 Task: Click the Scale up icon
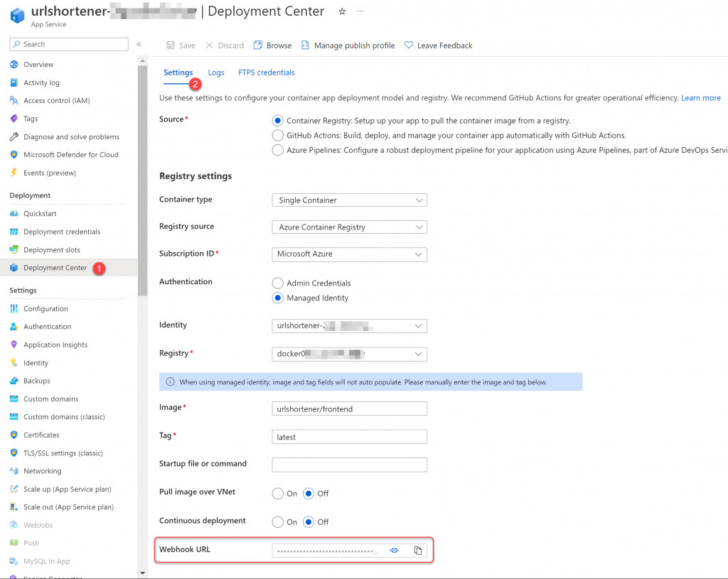point(14,489)
